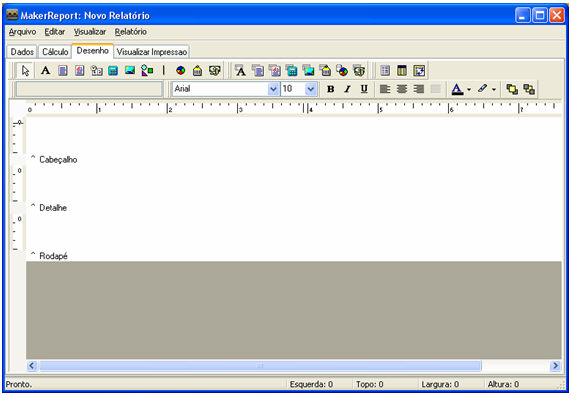Click the Esquerda: 0 status entry
Screen dimensions: 572x396
coord(311,384)
